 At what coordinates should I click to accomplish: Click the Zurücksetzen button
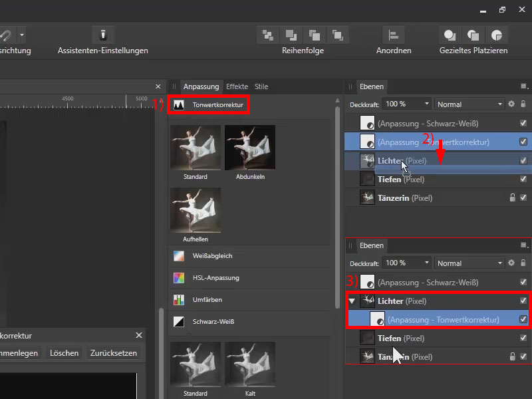coord(113,353)
